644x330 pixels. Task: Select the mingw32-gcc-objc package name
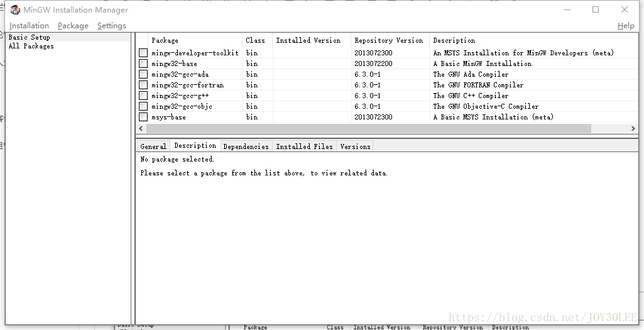point(182,106)
